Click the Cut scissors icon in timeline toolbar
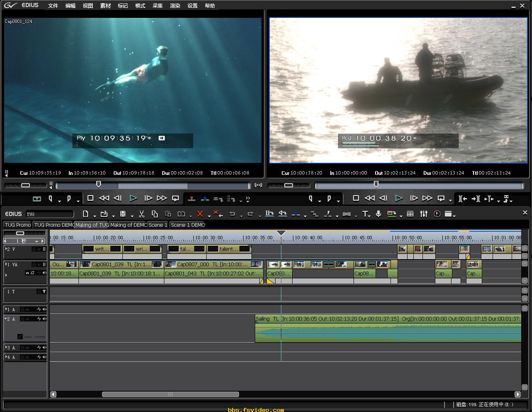The image size is (532, 412). 142,214
